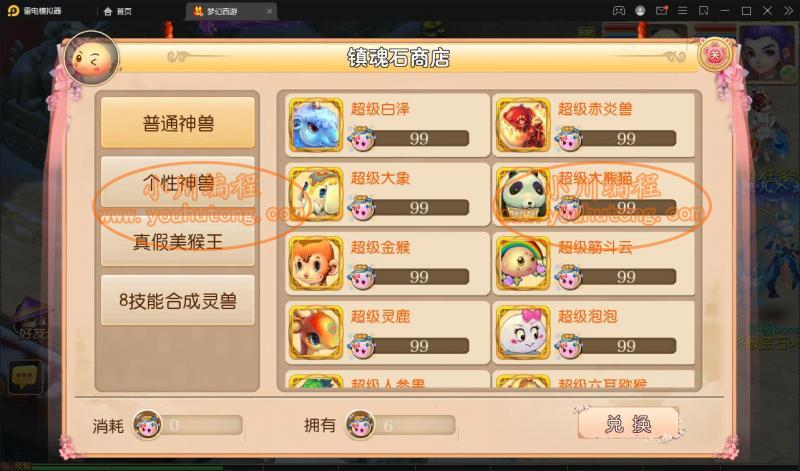This screenshot has width=800, height=471.
Task: Switch to 个性神兽 category tab
Action: (178, 182)
